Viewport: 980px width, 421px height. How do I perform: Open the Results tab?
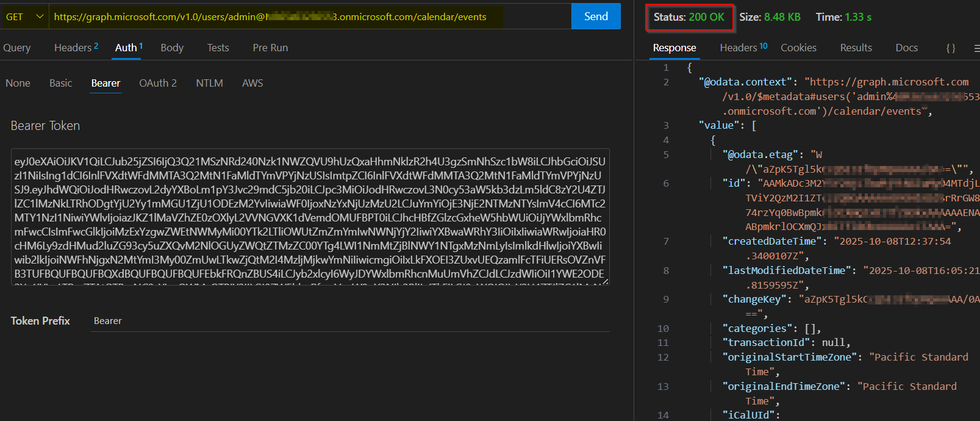(856, 48)
